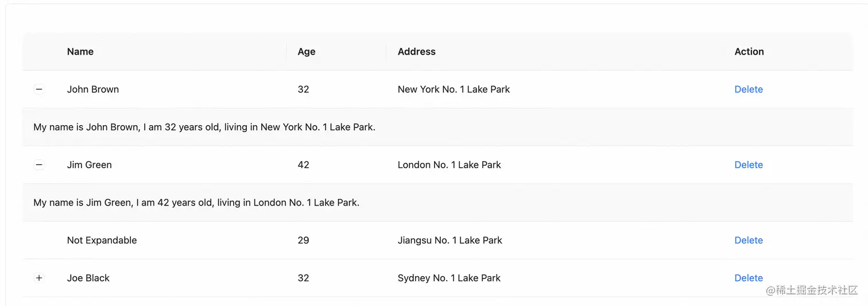Image resolution: width=868 pixels, height=306 pixels.
Task: Select the Jim Green name cell
Action: tap(90, 165)
